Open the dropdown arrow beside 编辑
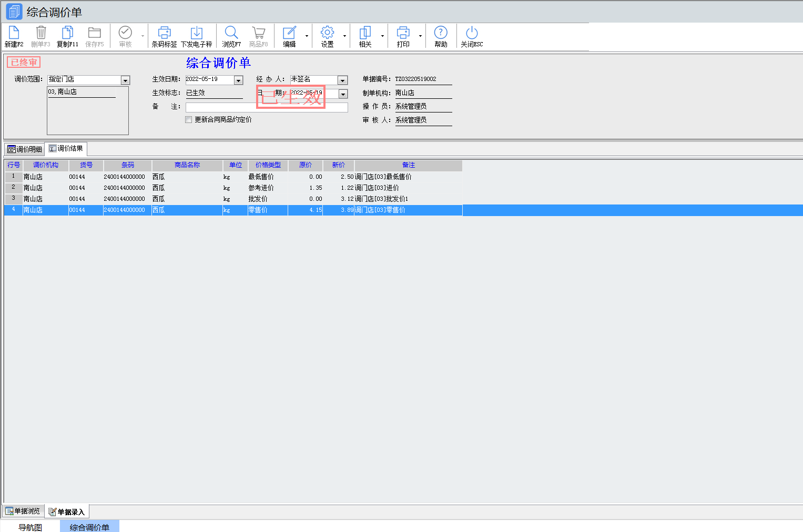803x532 pixels. [307, 36]
